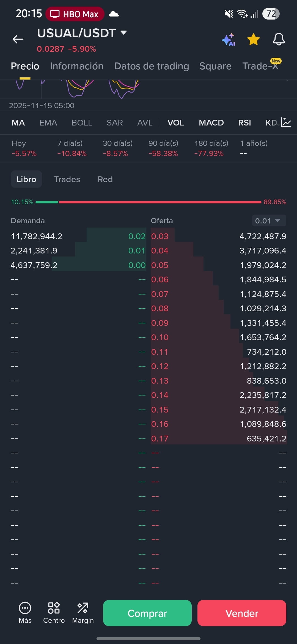
Task: Open Trade-X tab
Action: point(260,66)
